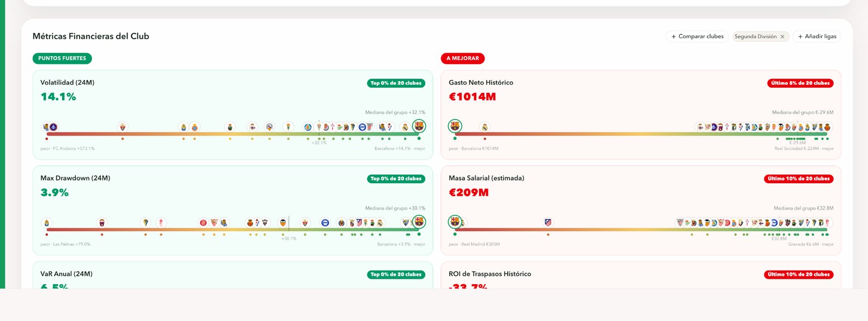Click the ROI de Traspasos Histórico title
This screenshot has height=321, width=868.
point(490,274)
